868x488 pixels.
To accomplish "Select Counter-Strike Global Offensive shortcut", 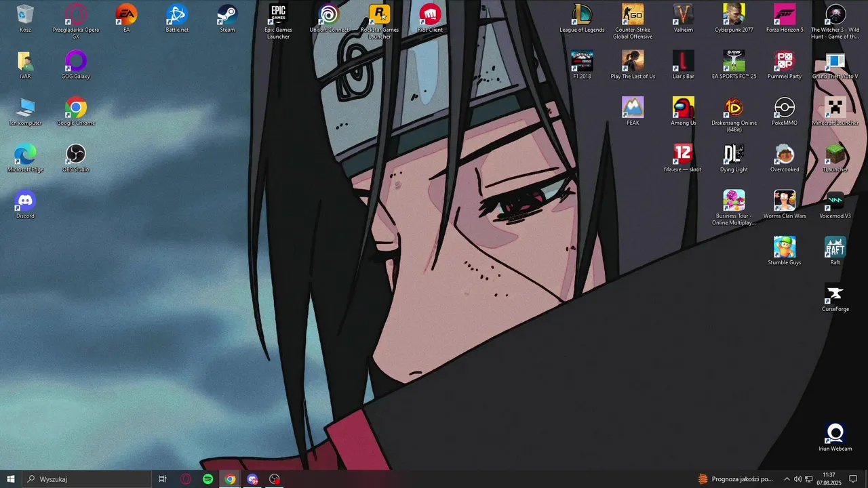I will tap(633, 22).
